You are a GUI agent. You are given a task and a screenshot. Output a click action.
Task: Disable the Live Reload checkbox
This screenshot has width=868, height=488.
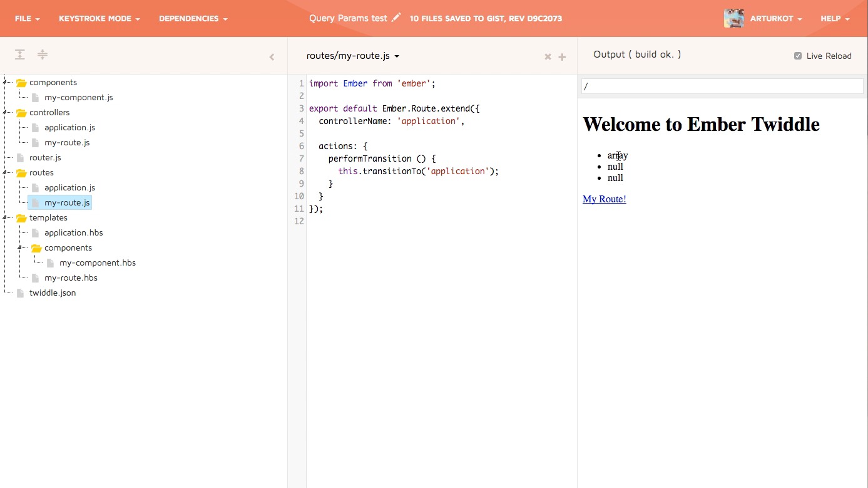(x=798, y=56)
